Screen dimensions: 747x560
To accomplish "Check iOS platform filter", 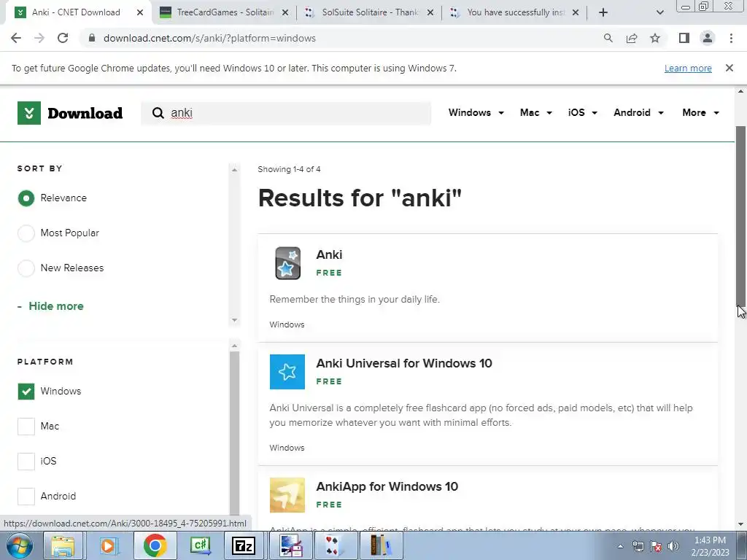I will coord(26,461).
